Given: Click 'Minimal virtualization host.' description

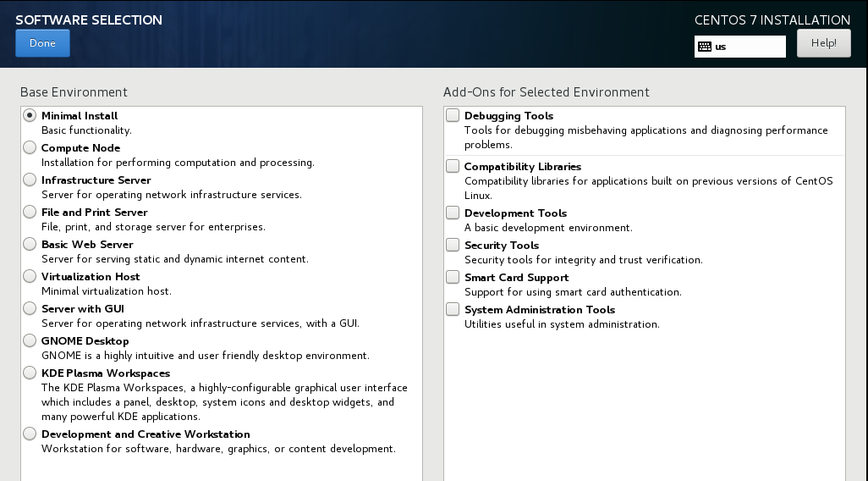Looking at the screenshot, I should click(107, 291).
